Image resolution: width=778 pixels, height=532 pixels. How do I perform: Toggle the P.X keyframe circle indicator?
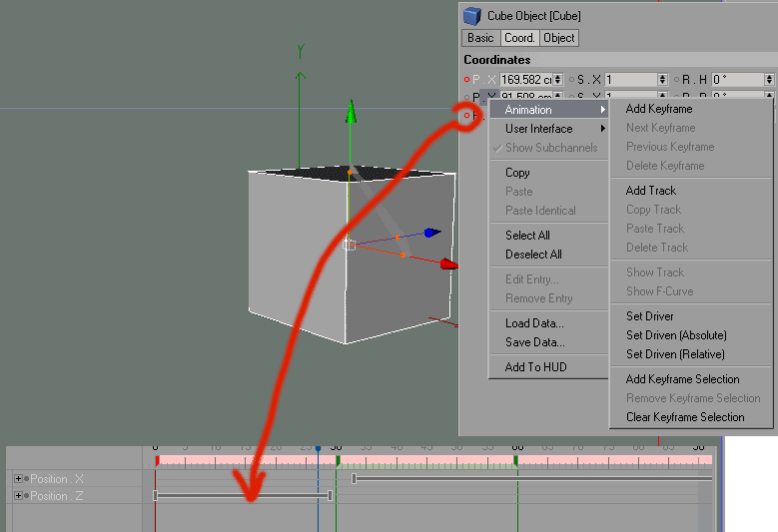coord(466,80)
